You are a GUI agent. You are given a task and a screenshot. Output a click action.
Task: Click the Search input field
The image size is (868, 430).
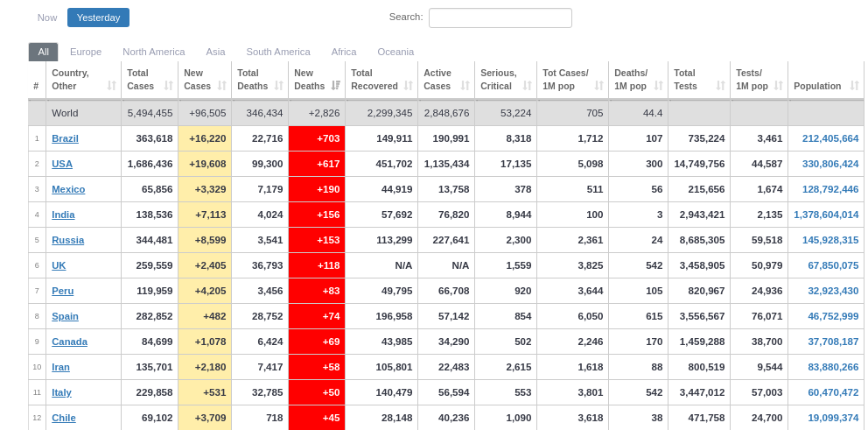tap(500, 18)
